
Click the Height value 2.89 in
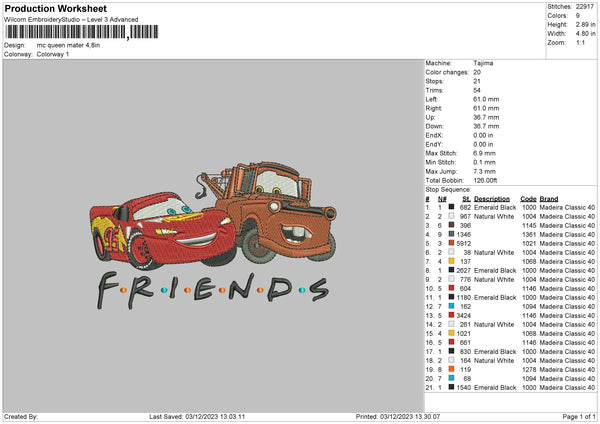[x=585, y=24]
